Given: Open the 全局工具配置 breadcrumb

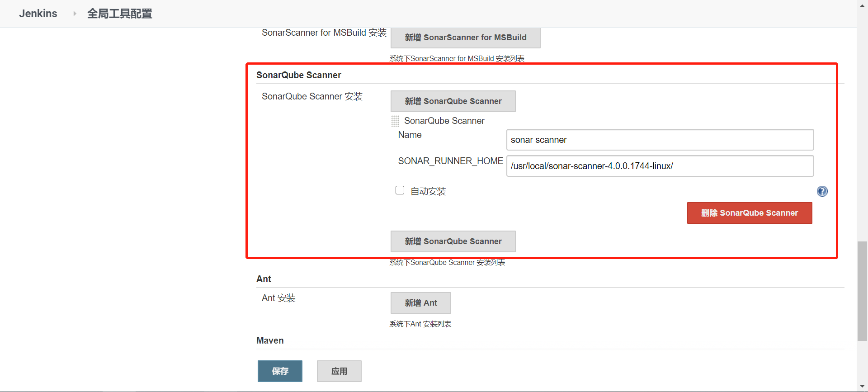Looking at the screenshot, I should (119, 14).
